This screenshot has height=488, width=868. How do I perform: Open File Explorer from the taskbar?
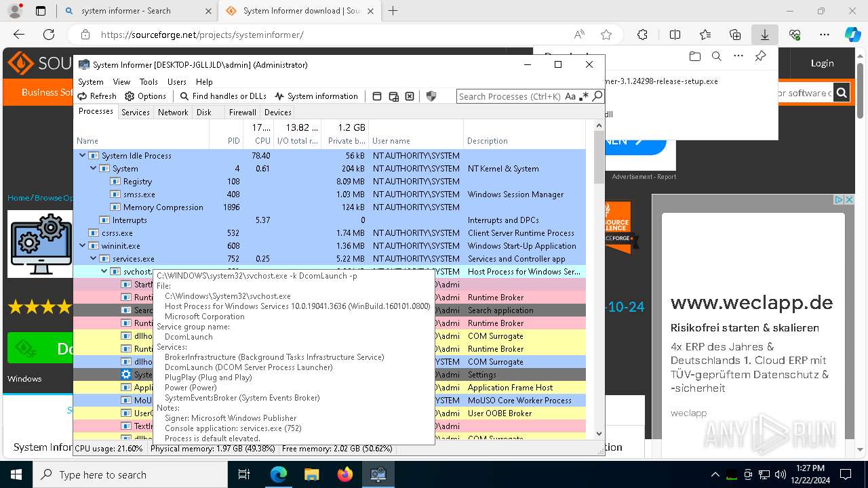(x=311, y=474)
